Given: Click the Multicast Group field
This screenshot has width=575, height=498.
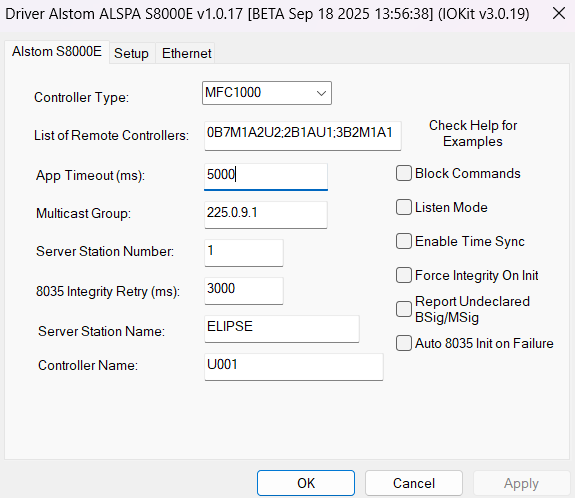Looking at the screenshot, I should (266, 215).
